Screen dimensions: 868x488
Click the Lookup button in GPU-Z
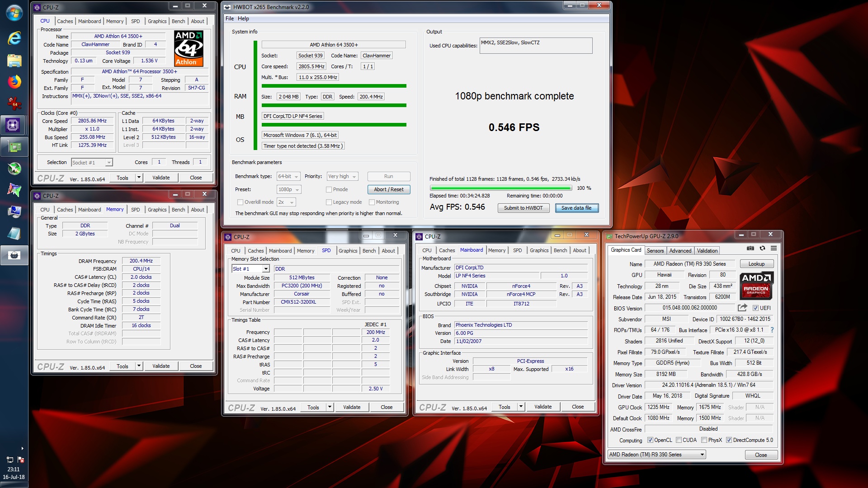point(756,264)
